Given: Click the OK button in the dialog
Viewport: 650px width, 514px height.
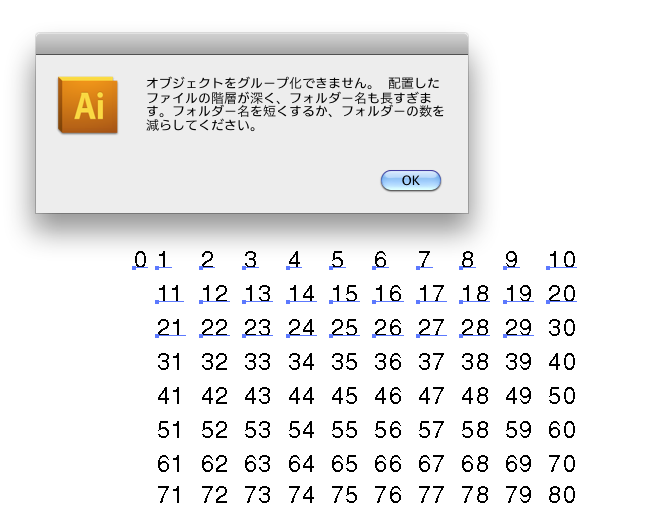Looking at the screenshot, I should point(410,180).
